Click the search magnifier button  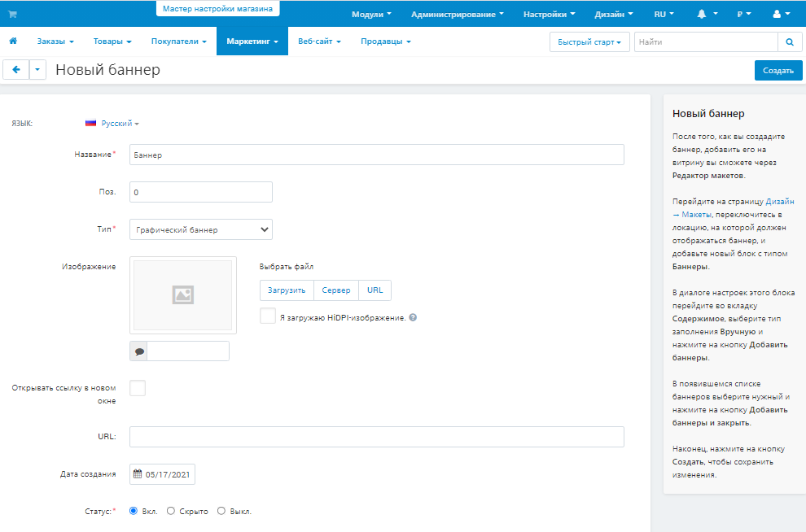(789, 41)
